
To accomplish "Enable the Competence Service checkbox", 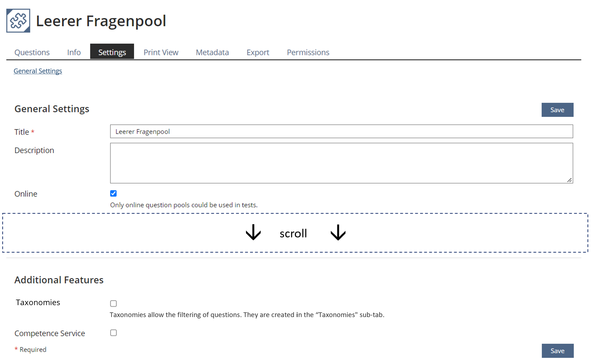I will click(x=113, y=333).
